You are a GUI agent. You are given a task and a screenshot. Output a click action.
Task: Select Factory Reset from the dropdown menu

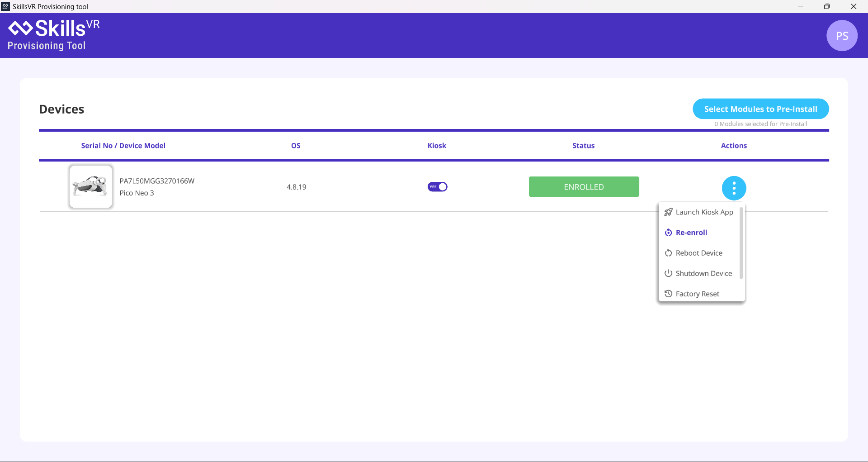click(x=697, y=293)
